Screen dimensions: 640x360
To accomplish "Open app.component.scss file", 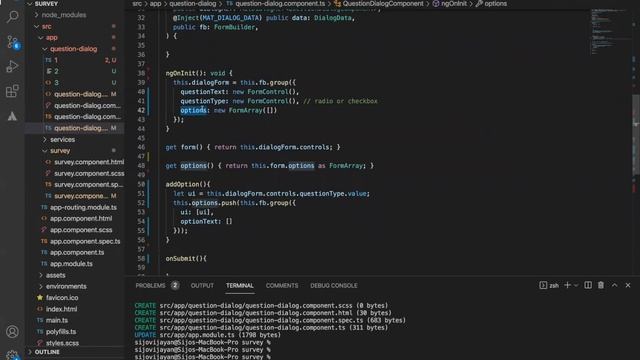I will [x=80, y=230].
